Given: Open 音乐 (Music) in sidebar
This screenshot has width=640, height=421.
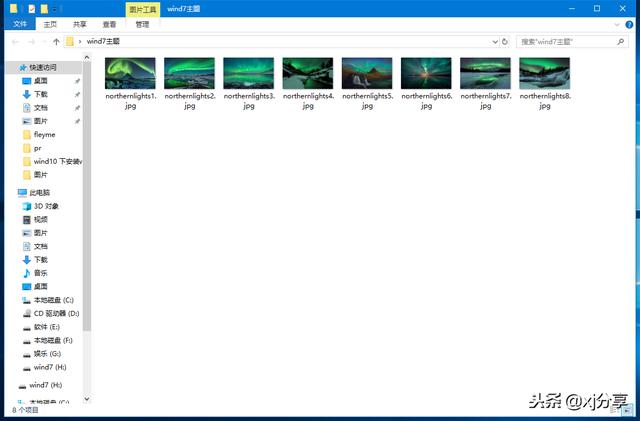Looking at the screenshot, I should [x=40, y=273].
